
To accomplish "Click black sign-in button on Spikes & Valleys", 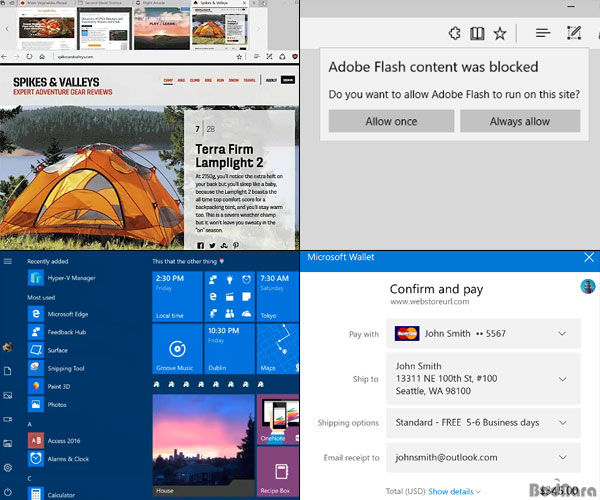I will 288,80.
